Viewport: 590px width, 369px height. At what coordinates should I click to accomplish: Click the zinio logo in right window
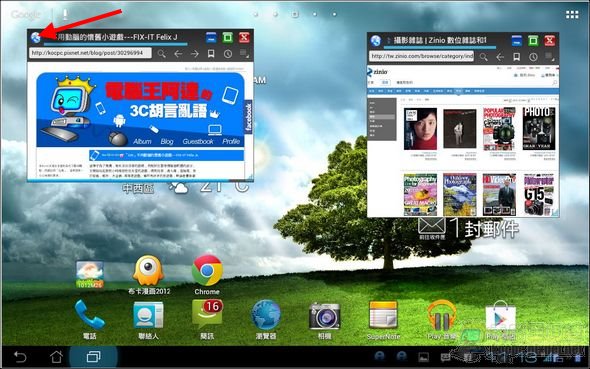point(377,71)
